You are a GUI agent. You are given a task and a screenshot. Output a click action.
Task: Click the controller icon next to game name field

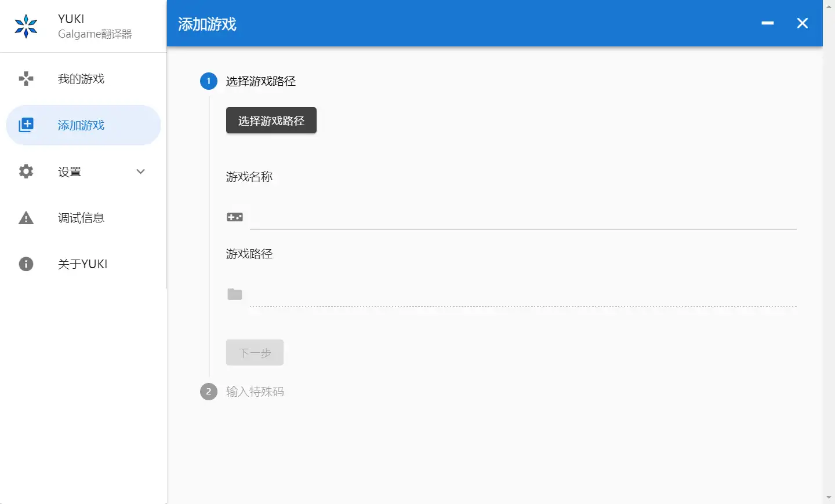click(235, 217)
